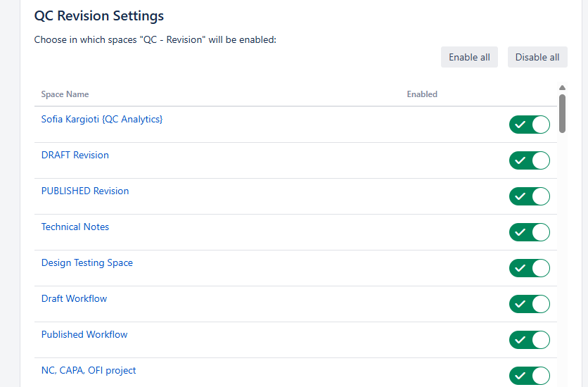The height and width of the screenshot is (387, 588).
Task: Open Design Testing Space link
Action: click(x=87, y=263)
